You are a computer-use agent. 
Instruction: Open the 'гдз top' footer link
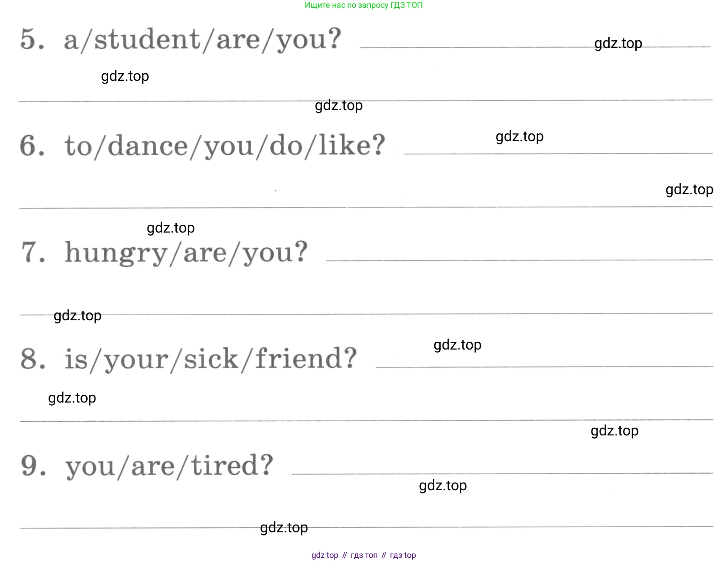(403, 555)
